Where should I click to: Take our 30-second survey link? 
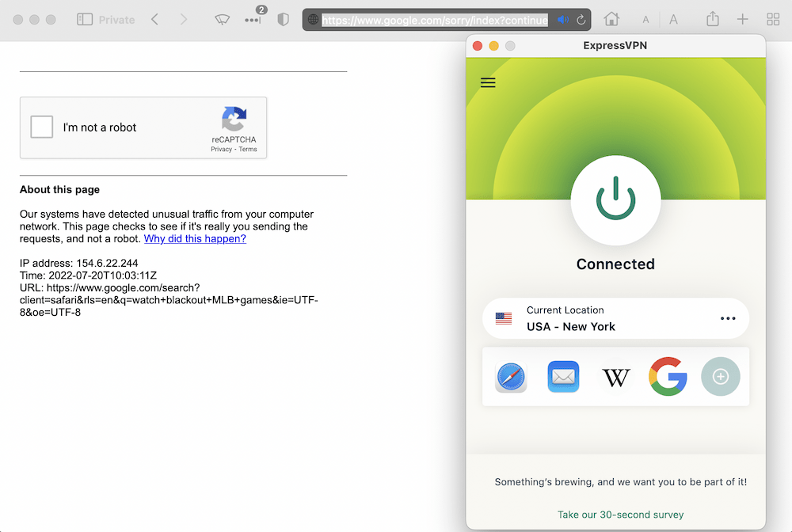point(620,515)
